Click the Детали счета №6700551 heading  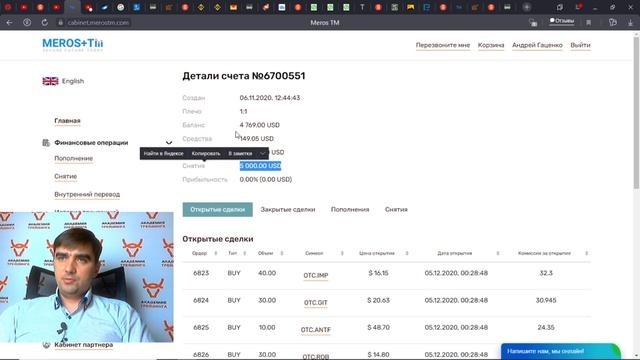[244, 76]
